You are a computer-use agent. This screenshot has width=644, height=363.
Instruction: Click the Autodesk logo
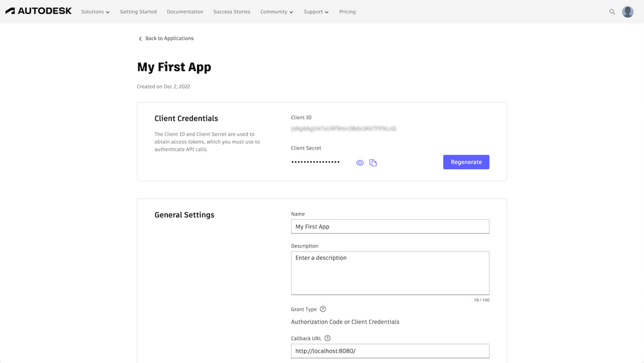click(x=39, y=11)
